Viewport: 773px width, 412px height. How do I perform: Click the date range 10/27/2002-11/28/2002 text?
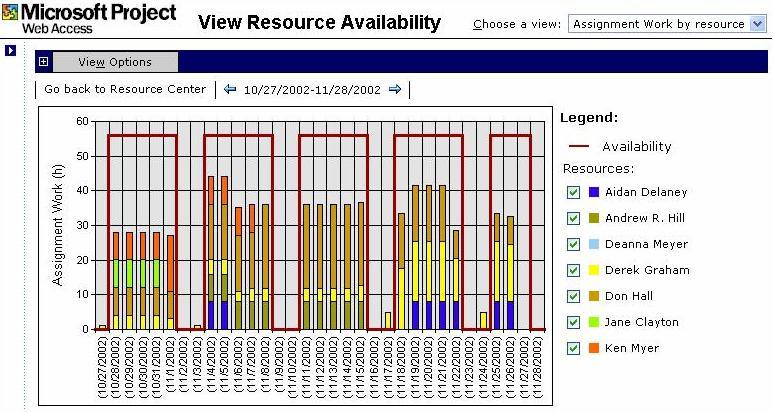coord(312,90)
